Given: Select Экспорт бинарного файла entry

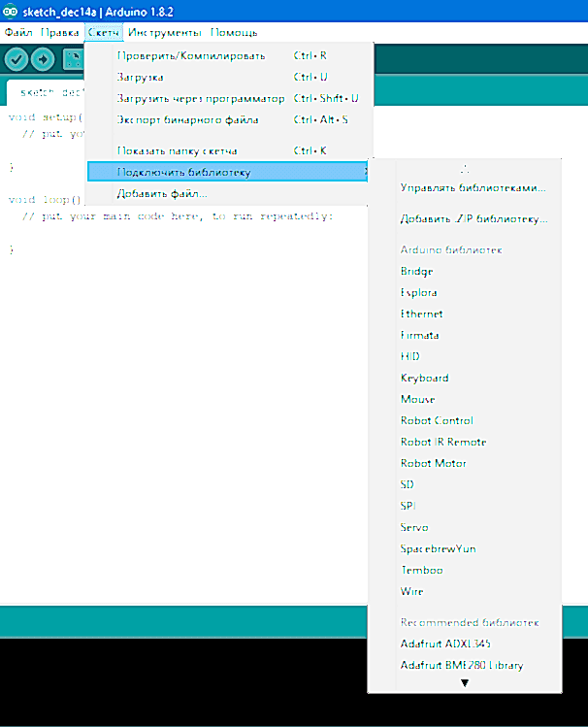Looking at the screenshot, I should 187,119.
